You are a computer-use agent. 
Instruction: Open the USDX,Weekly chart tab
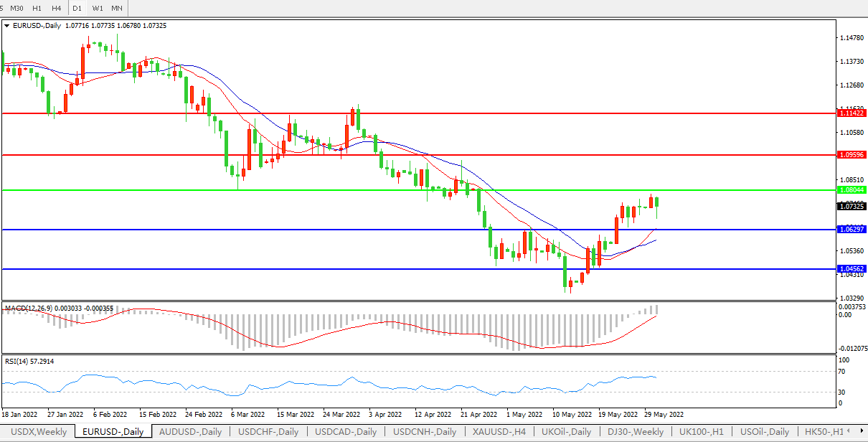point(39,431)
